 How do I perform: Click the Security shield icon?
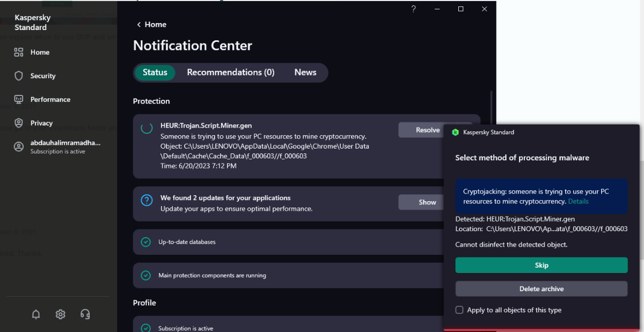point(19,76)
